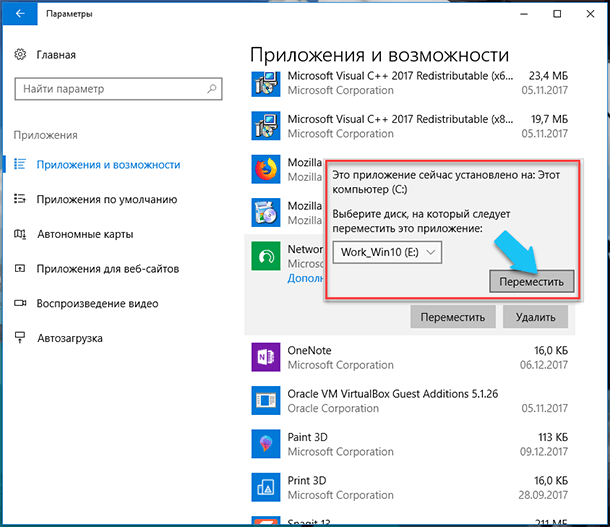Open Приложения для веб-сайтов section
The width and height of the screenshot is (610, 527).
pos(108,269)
